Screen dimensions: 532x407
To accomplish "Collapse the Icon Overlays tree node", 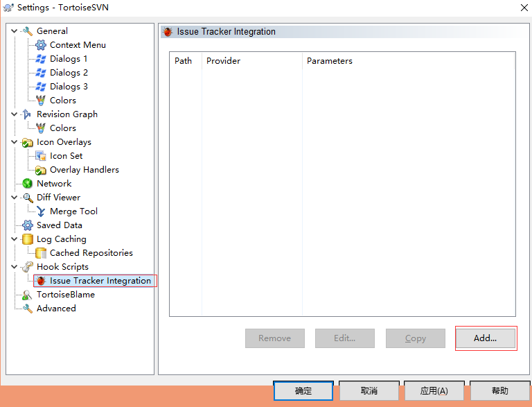I will click(x=14, y=142).
